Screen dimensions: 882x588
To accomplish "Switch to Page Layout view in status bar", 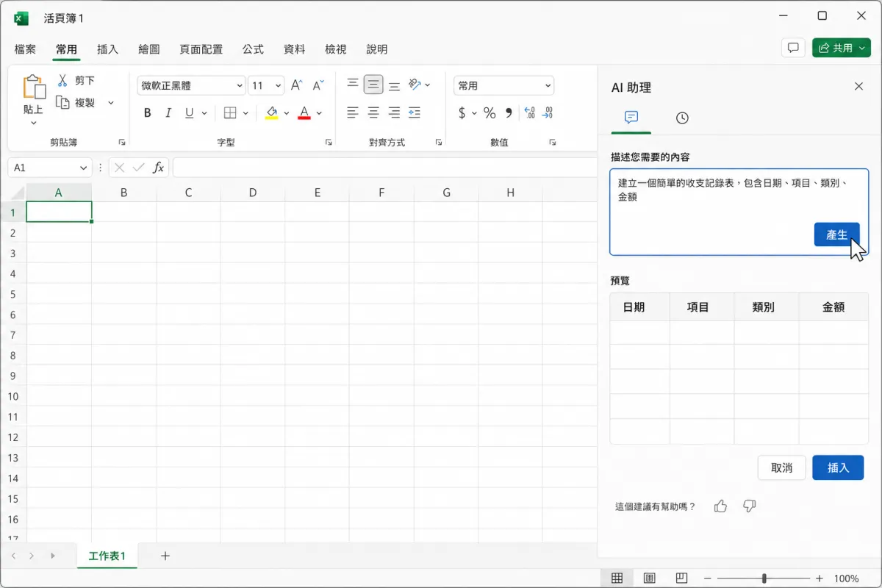I will [x=650, y=578].
